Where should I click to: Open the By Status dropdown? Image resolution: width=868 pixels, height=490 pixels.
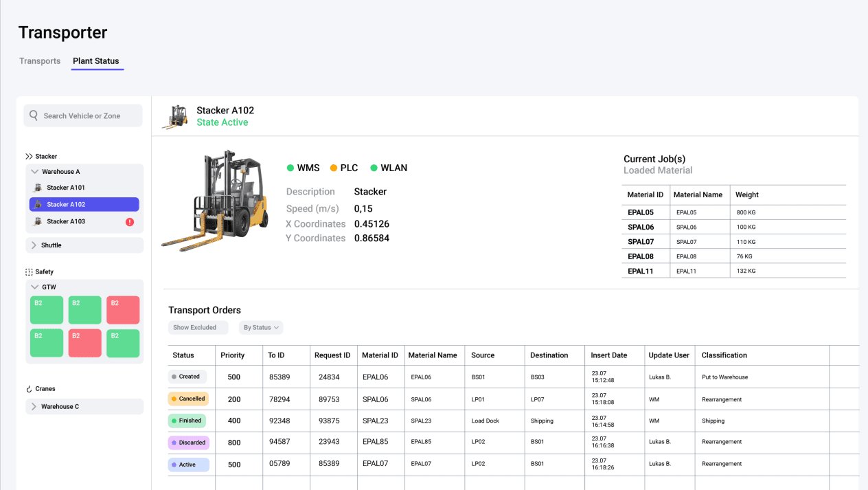tap(261, 328)
